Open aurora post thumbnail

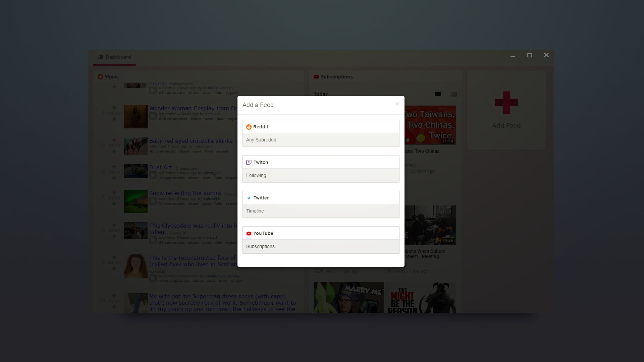(136, 201)
